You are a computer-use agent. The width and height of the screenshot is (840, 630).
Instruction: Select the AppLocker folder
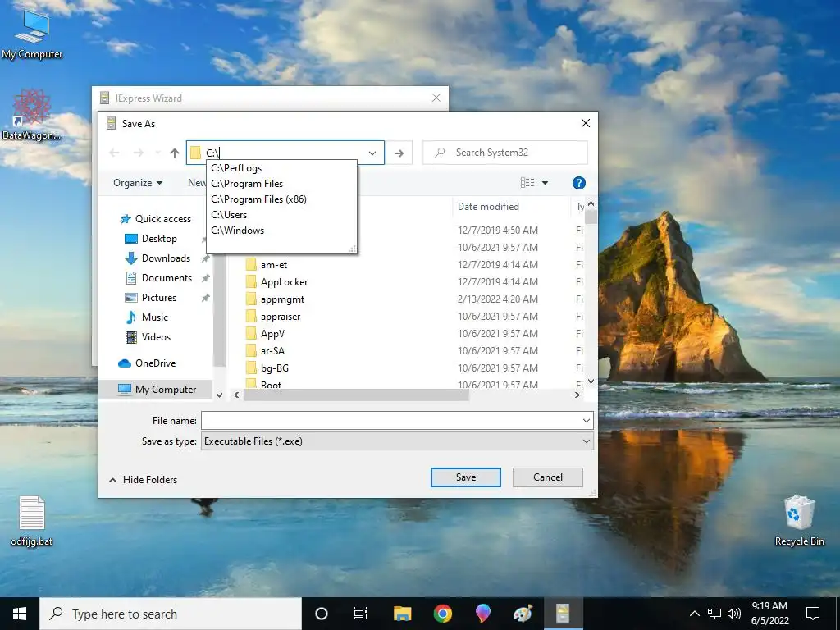(277, 282)
